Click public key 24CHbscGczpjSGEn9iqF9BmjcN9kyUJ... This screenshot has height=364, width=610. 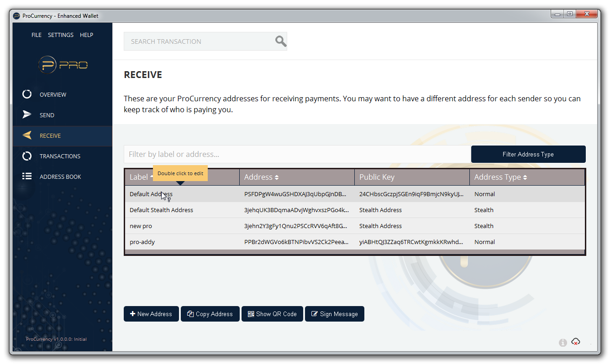[412, 194]
